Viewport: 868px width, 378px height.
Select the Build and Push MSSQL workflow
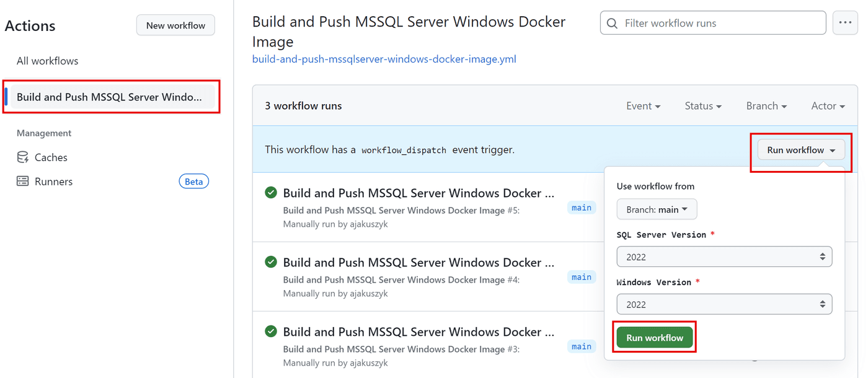point(110,97)
